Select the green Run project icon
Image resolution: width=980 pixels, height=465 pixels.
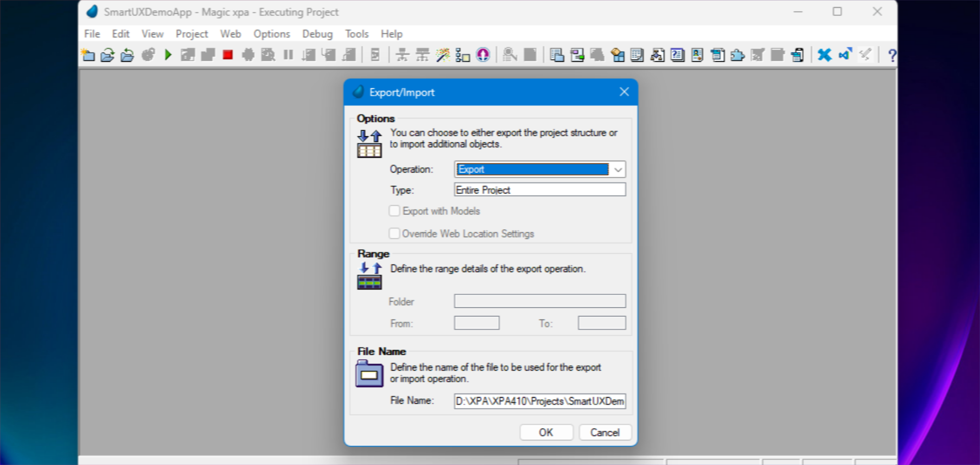click(x=168, y=55)
